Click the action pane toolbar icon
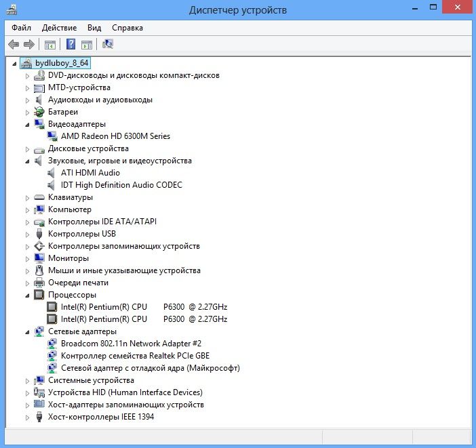 [87, 45]
